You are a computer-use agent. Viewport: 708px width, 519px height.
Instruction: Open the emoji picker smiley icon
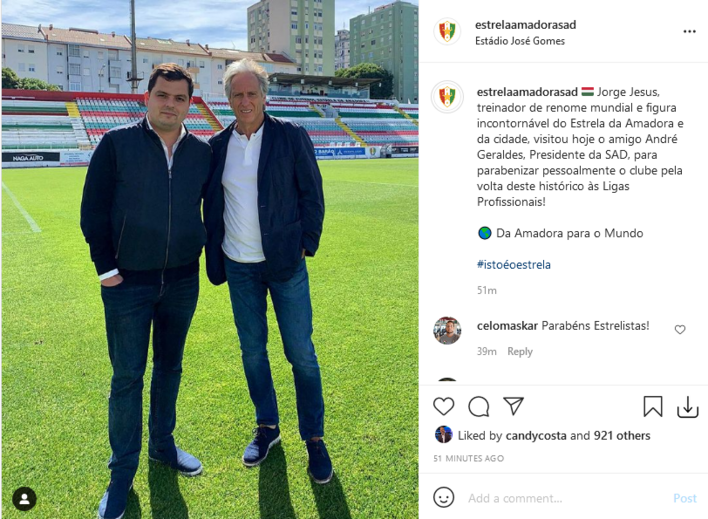pos(443,497)
